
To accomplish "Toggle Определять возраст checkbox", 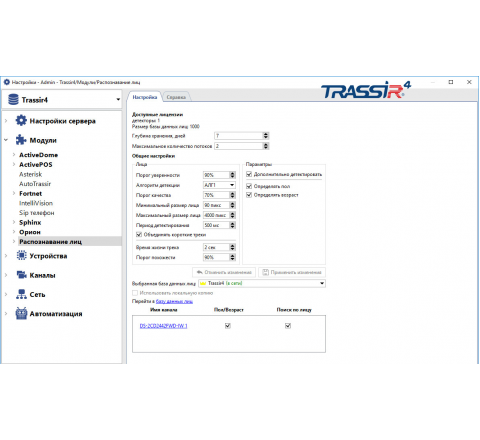I will click(x=249, y=195).
